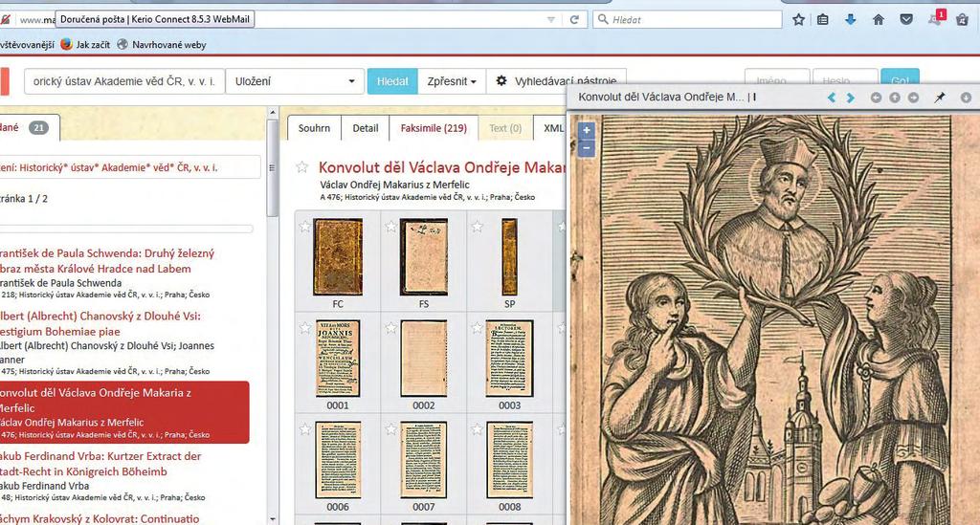
Task: Star the 0007 page thumbnail
Action: pos(390,428)
